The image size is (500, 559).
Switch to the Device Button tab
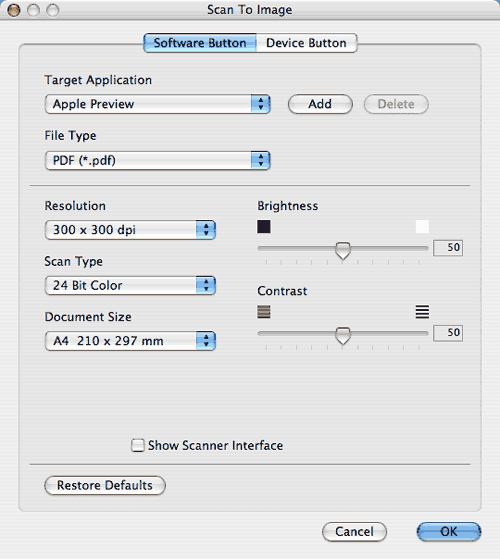[306, 43]
